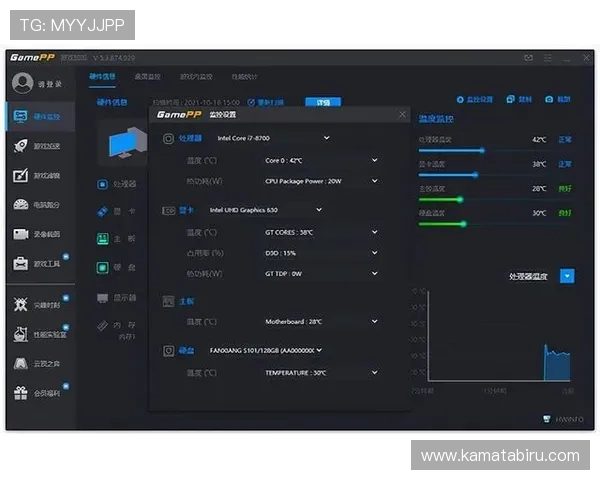Expand the Intel Core i7-8700 processor dropdown
Viewport: 600px width, 480px height.
(x=326, y=138)
